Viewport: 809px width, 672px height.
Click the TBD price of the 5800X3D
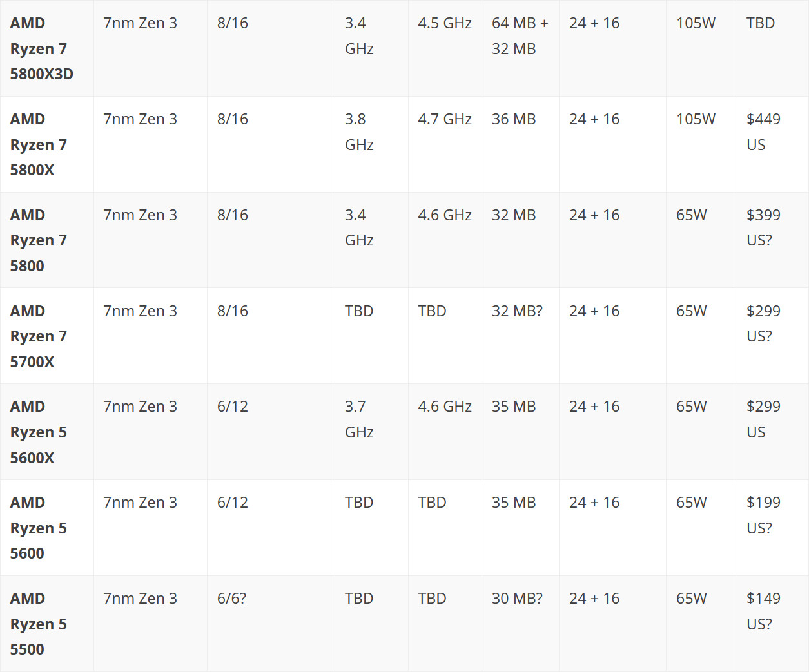[761, 23]
